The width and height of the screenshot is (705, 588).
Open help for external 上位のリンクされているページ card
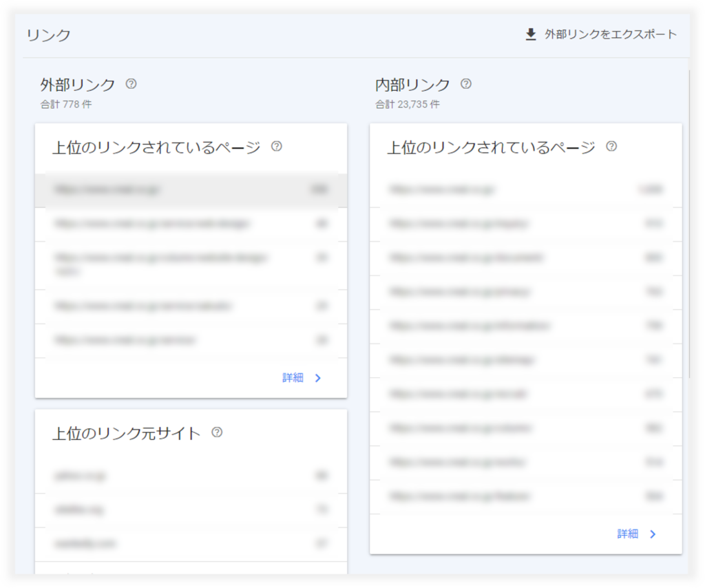277,146
